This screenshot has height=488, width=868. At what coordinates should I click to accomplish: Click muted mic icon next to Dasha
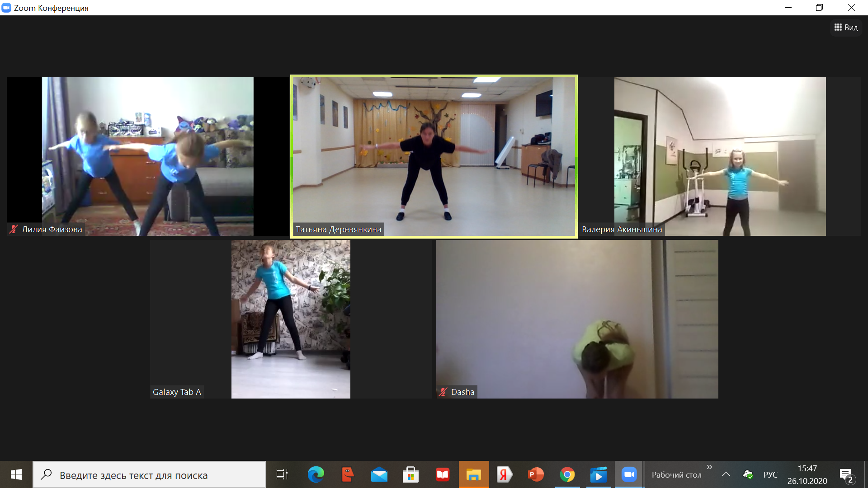point(443,392)
